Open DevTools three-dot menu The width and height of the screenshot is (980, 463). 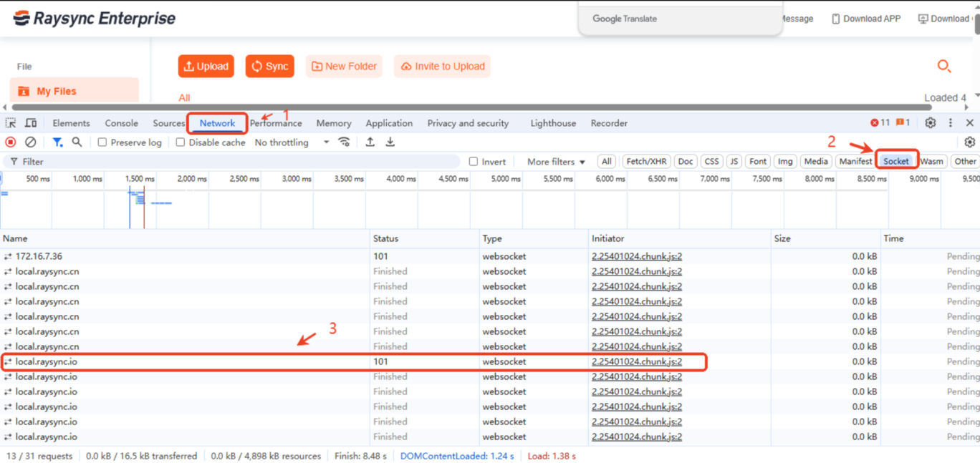click(951, 123)
